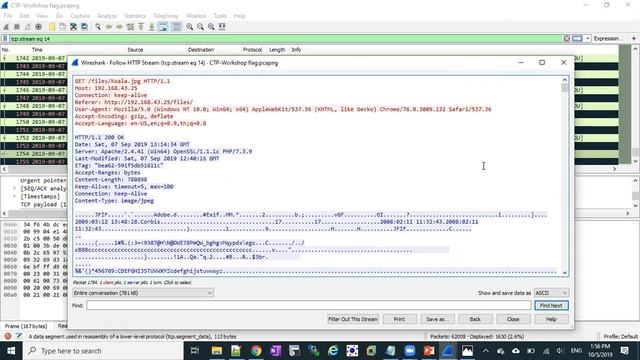Open a capture file with the folder icon

pyautogui.click(x=52, y=27)
